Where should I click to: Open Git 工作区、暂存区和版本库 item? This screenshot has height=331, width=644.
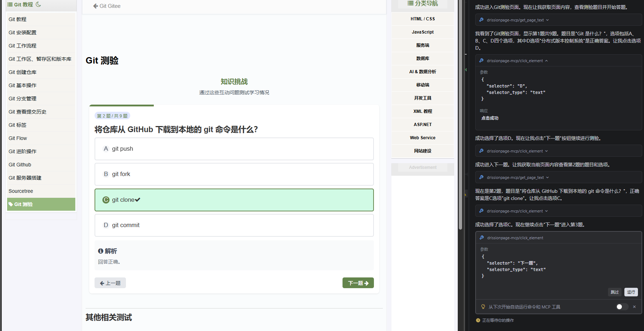[41, 59]
